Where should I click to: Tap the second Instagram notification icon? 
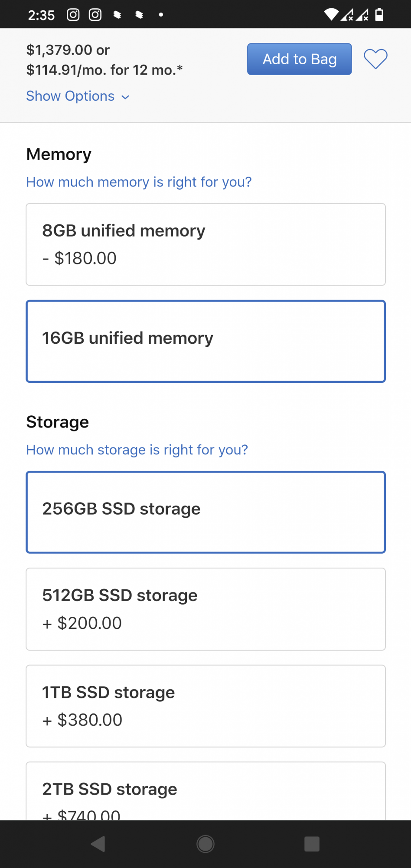click(95, 15)
